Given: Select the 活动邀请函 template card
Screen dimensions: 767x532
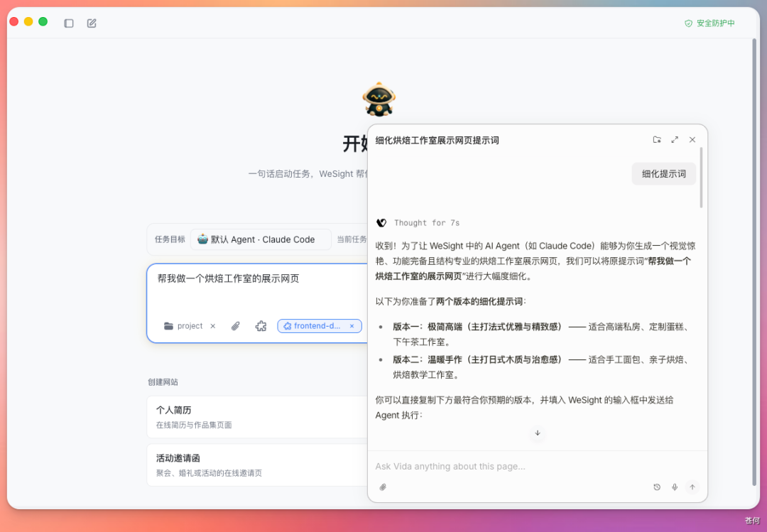Looking at the screenshot, I should [x=258, y=465].
